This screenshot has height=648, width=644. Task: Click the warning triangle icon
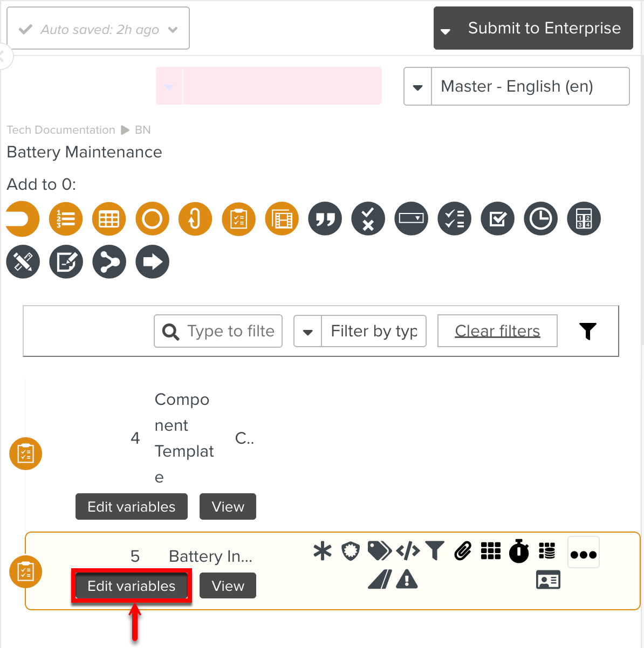(x=407, y=580)
